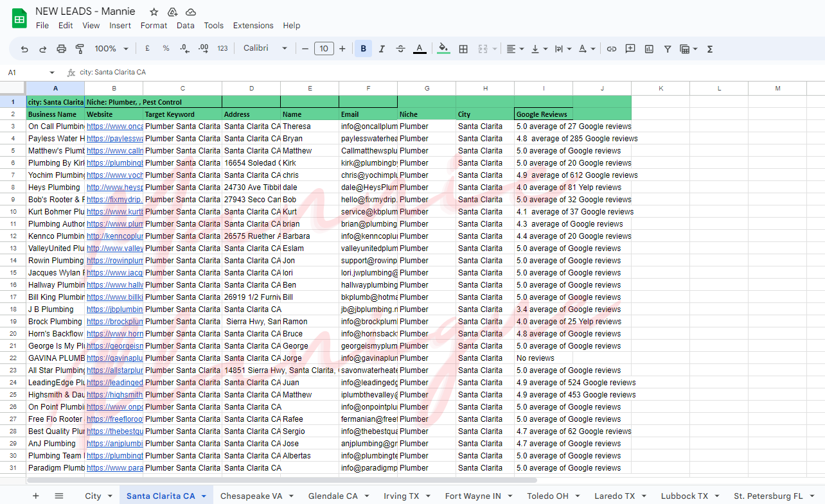Open more number formats (123)

[223, 49]
